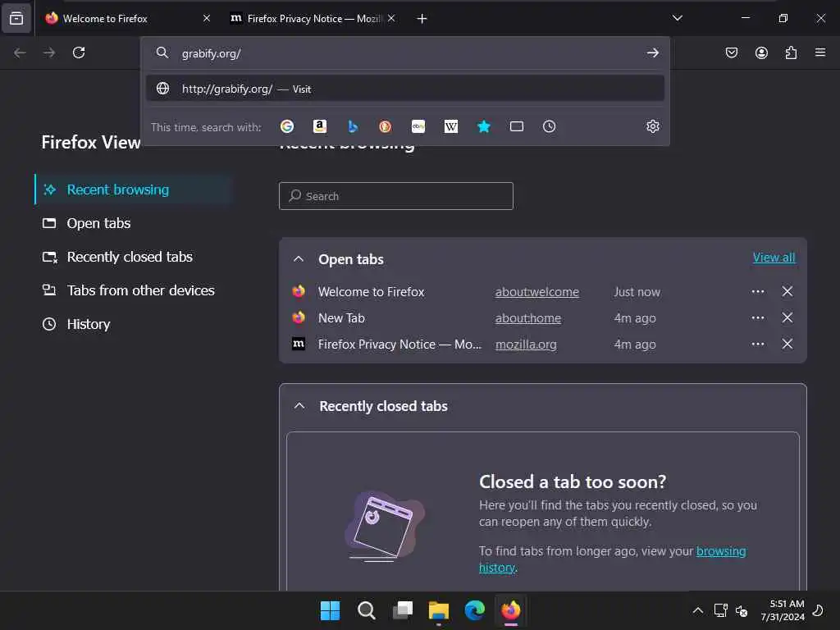Open File Explorer from taskbar

click(439, 610)
